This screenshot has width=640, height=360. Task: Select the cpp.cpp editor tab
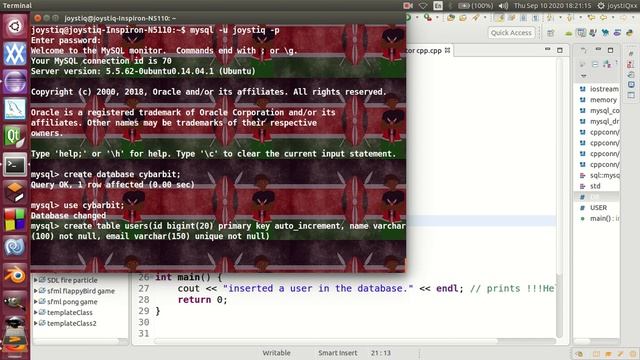pyautogui.click(x=423, y=51)
